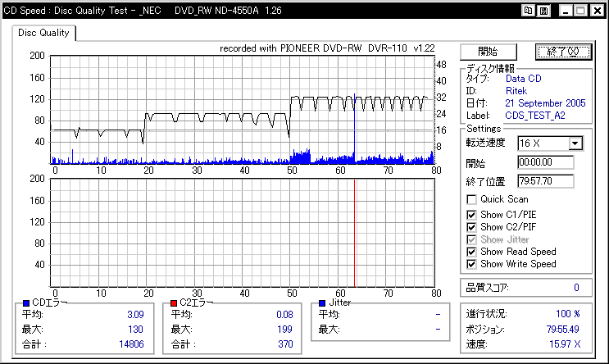Click the 終了(X) exit button
The width and height of the screenshot is (609, 364).
tap(564, 52)
